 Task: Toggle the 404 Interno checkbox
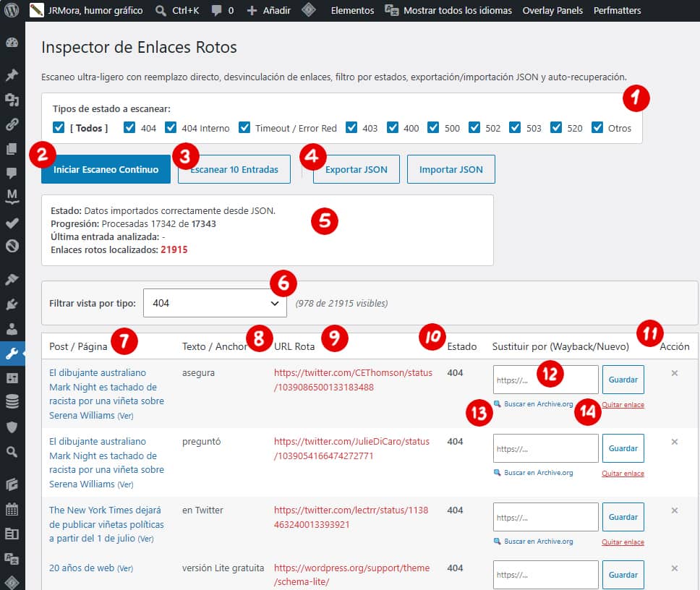tap(171, 128)
